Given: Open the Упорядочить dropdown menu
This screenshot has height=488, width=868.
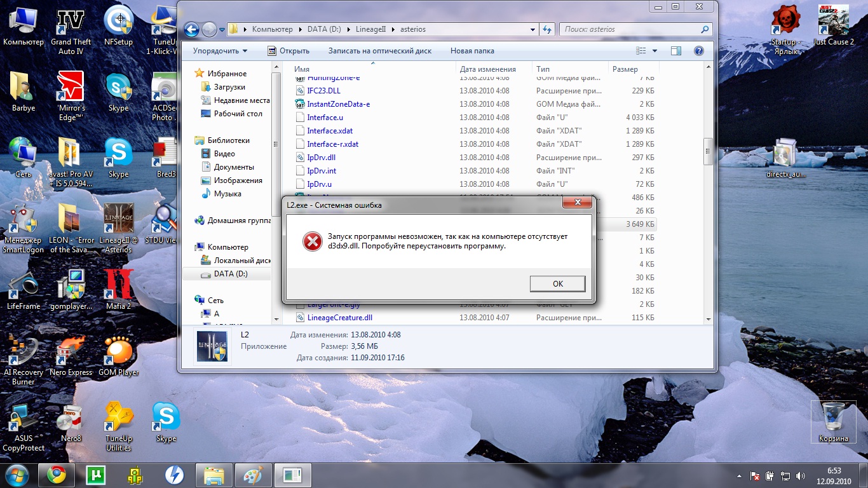Looking at the screenshot, I should (220, 51).
